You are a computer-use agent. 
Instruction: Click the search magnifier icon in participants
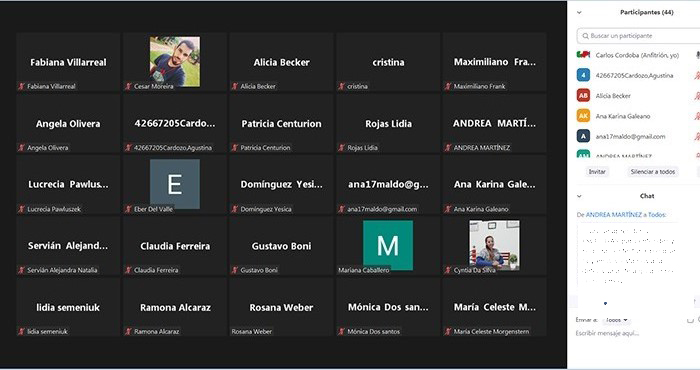[x=585, y=36]
